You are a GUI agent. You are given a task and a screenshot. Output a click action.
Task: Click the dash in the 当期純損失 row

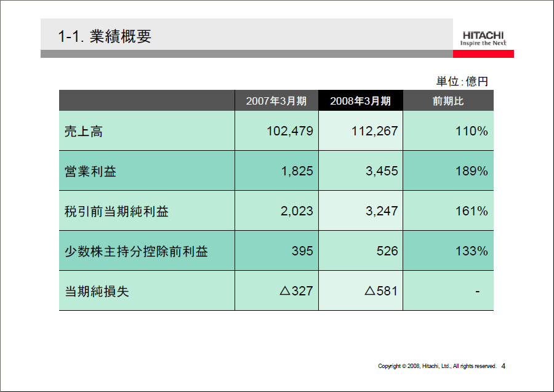(x=478, y=292)
